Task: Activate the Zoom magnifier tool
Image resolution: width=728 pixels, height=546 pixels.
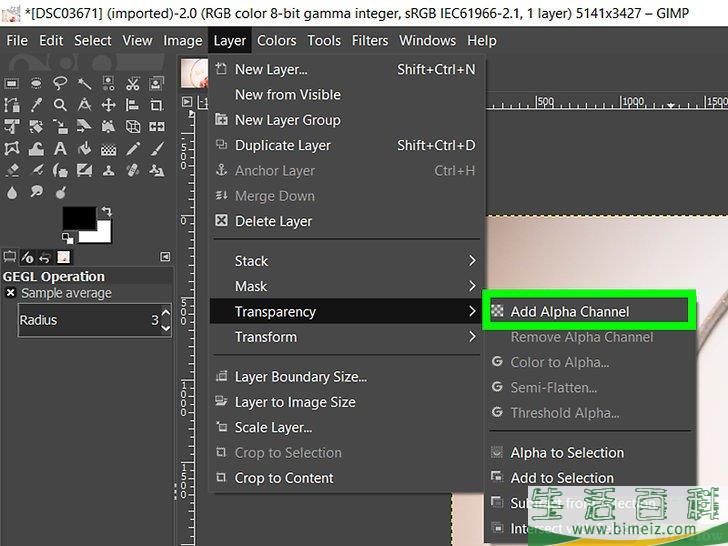Action: [x=60, y=104]
